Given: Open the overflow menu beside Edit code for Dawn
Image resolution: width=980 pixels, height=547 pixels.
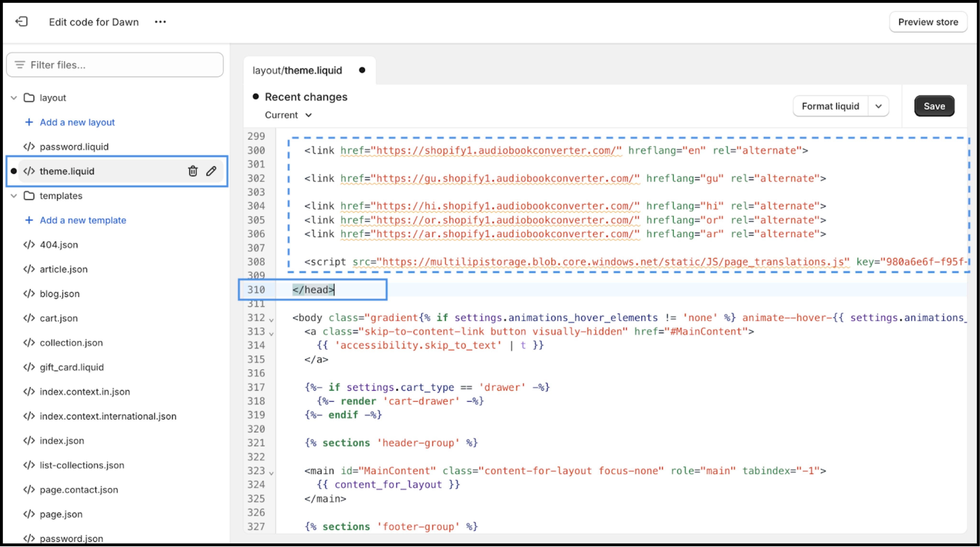Looking at the screenshot, I should (x=160, y=22).
